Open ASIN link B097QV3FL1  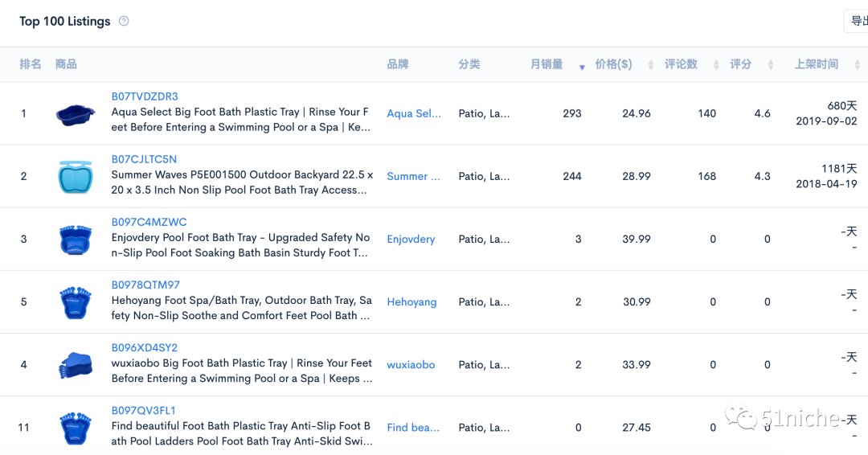[x=143, y=411]
